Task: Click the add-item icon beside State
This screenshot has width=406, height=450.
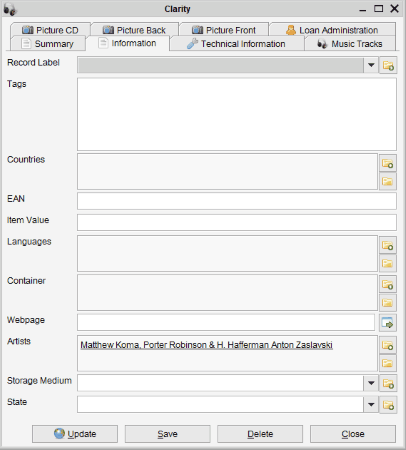Action: coord(388,405)
